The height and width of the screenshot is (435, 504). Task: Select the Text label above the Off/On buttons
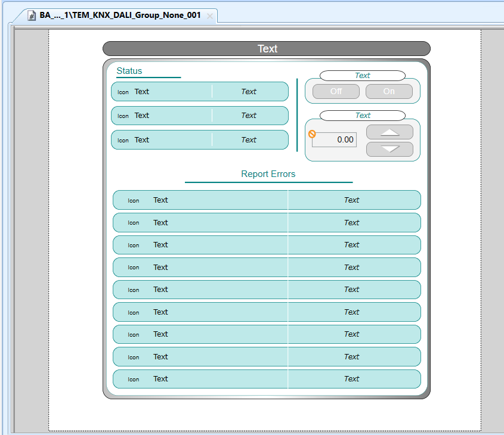[x=363, y=76]
